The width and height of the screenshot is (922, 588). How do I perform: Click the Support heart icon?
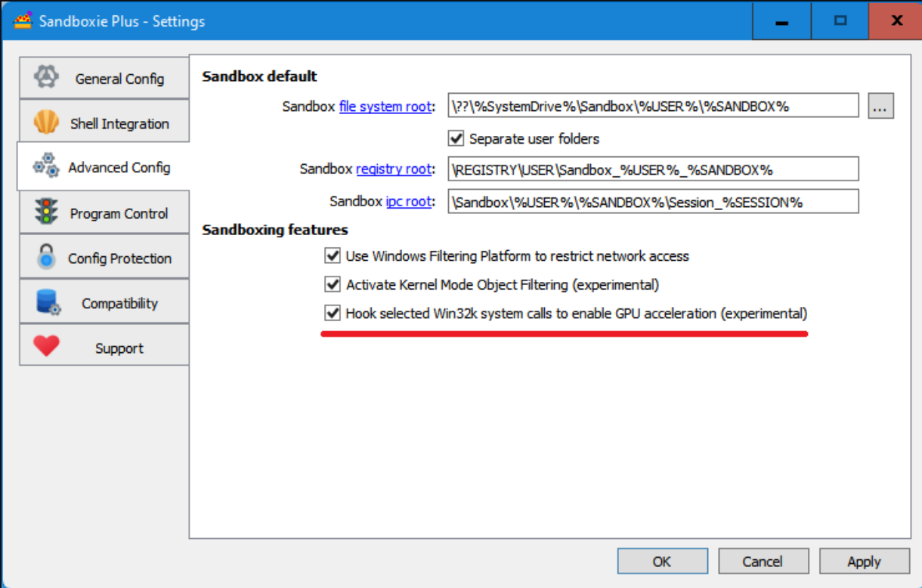click(x=46, y=347)
